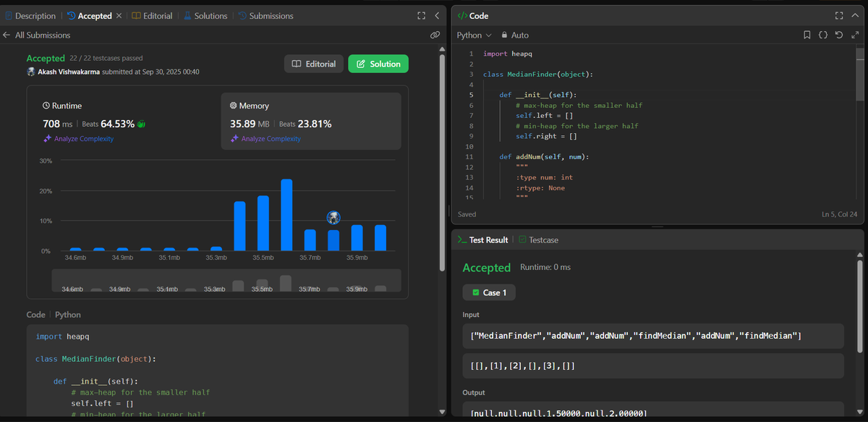Click the Ln 5, Col 24 status
The height and width of the screenshot is (422, 868).
pos(840,214)
